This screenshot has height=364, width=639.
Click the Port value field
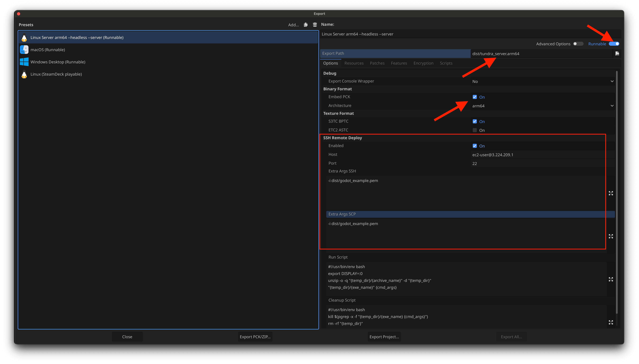coord(543,164)
